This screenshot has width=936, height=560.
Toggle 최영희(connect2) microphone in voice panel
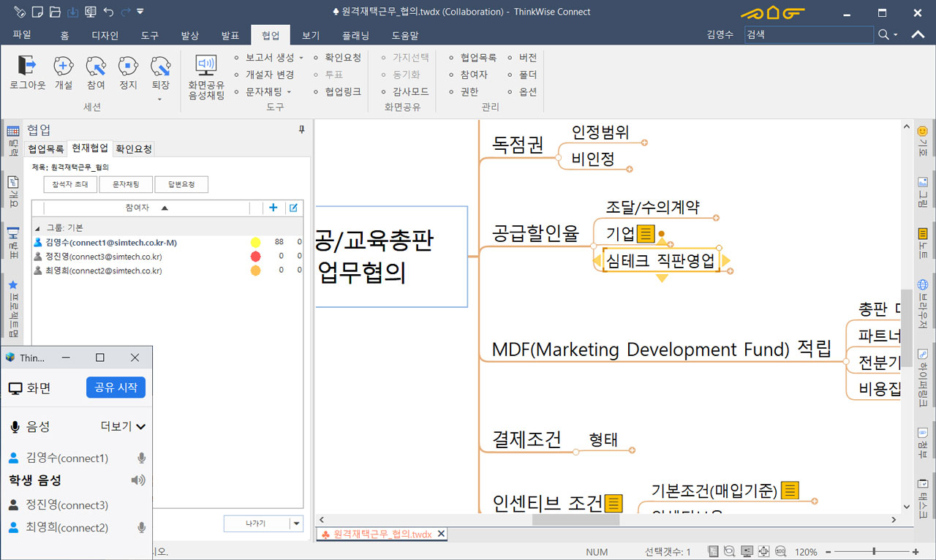(x=142, y=528)
